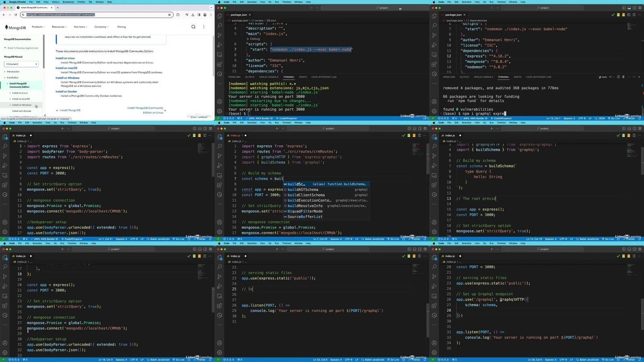
Task: Open the Company dropdown on the MongoDB site
Action: click(101, 27)
